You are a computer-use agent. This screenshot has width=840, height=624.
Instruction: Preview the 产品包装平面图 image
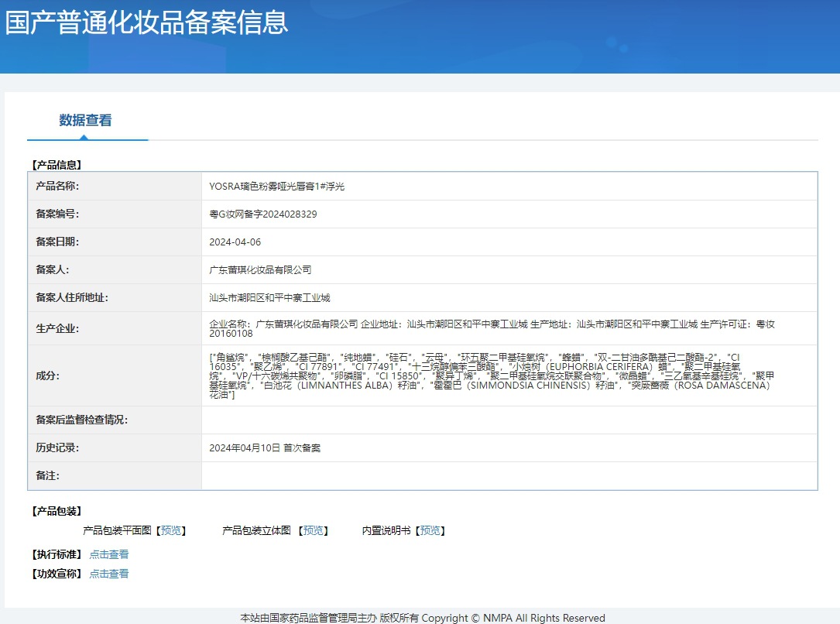pyautogui.click(x=171, y=531)
